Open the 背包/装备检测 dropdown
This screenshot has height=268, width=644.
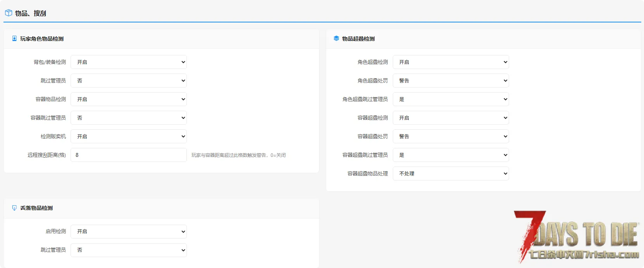pos(129,62)
